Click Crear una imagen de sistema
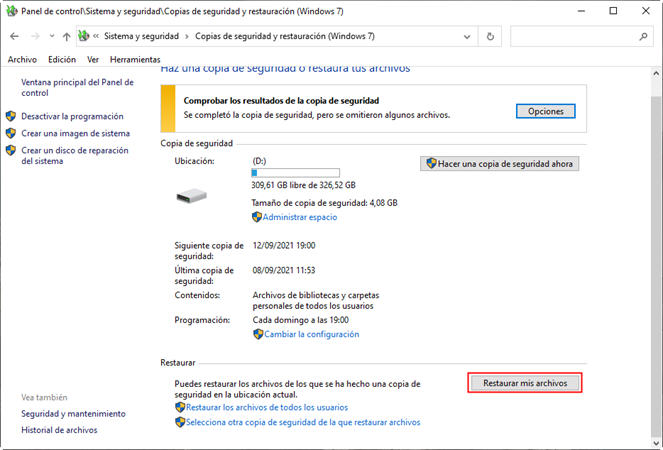Image resolution: width=663 pixels, height=450 pixels. click(76, 133)
